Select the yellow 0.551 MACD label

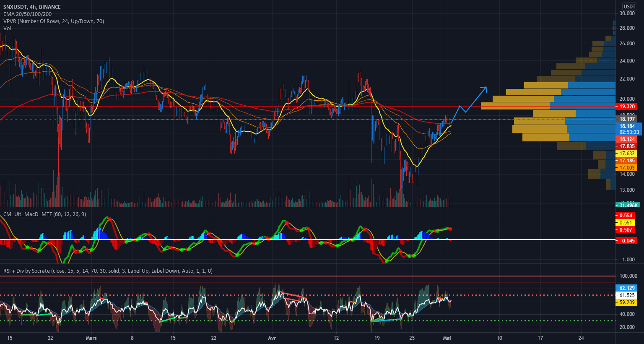626,222
